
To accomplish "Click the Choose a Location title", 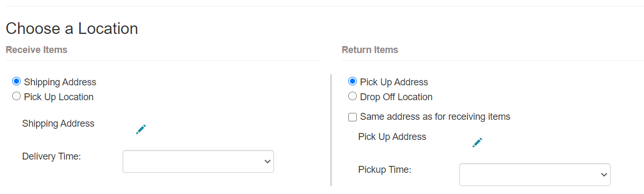I will click(72, 29).
